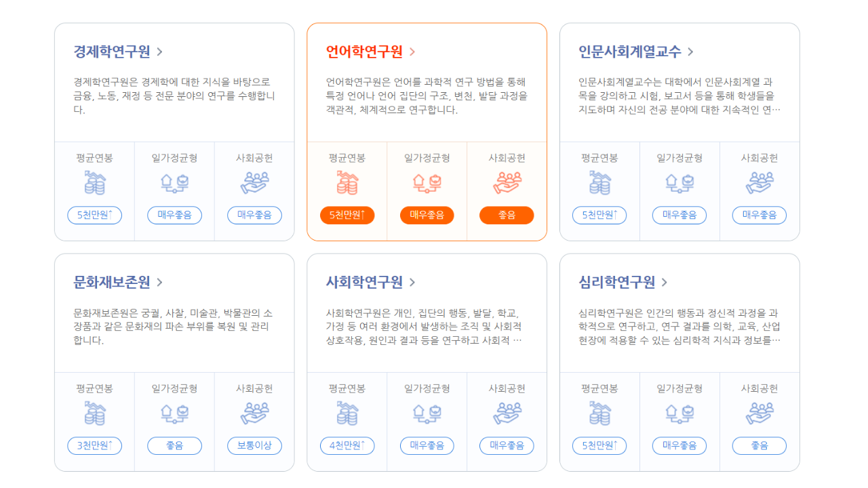Viewport: 868px width, 488px height.
Task: Select the social contribution icon on 심리학연구원 card
Action: point(759,412)
